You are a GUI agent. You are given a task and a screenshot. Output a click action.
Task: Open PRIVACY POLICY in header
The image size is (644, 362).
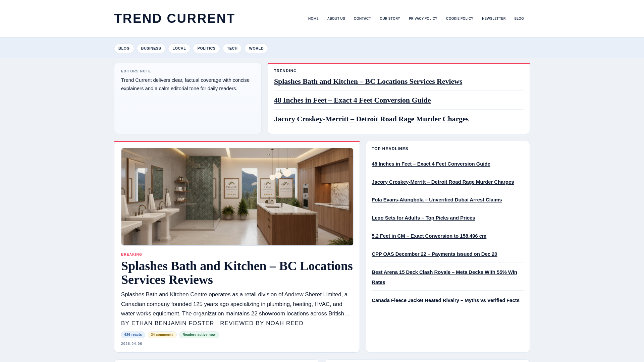423,19
